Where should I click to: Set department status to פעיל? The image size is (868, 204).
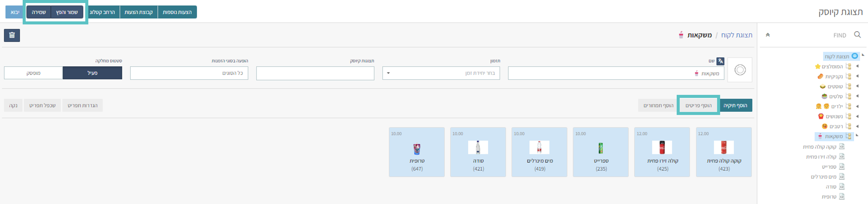92,73
